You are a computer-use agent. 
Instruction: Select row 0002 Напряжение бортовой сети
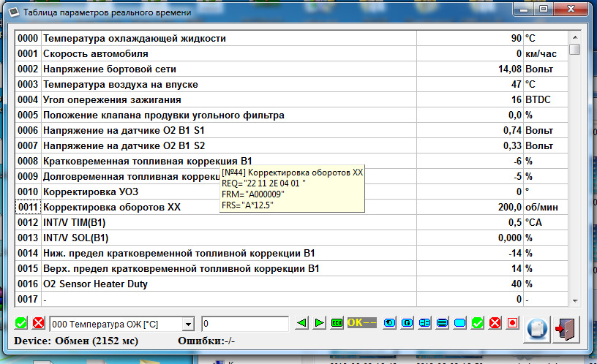[x=219, y=69]
